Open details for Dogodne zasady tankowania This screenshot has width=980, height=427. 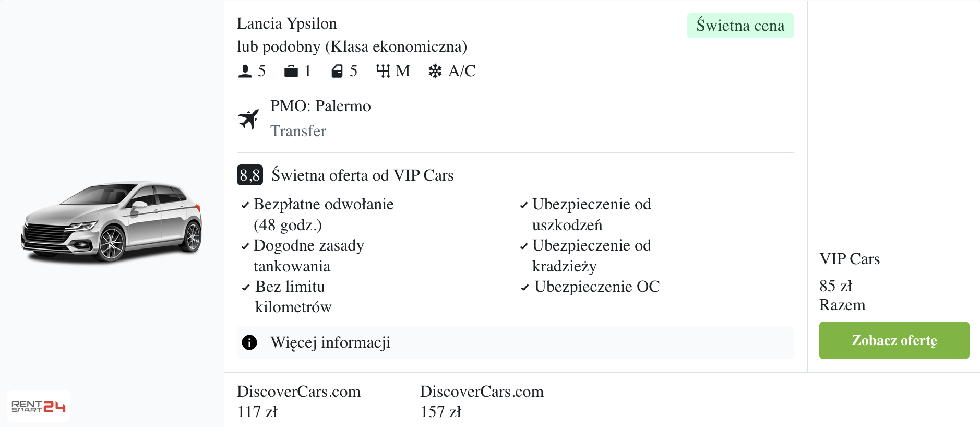(x=308, y=255)
